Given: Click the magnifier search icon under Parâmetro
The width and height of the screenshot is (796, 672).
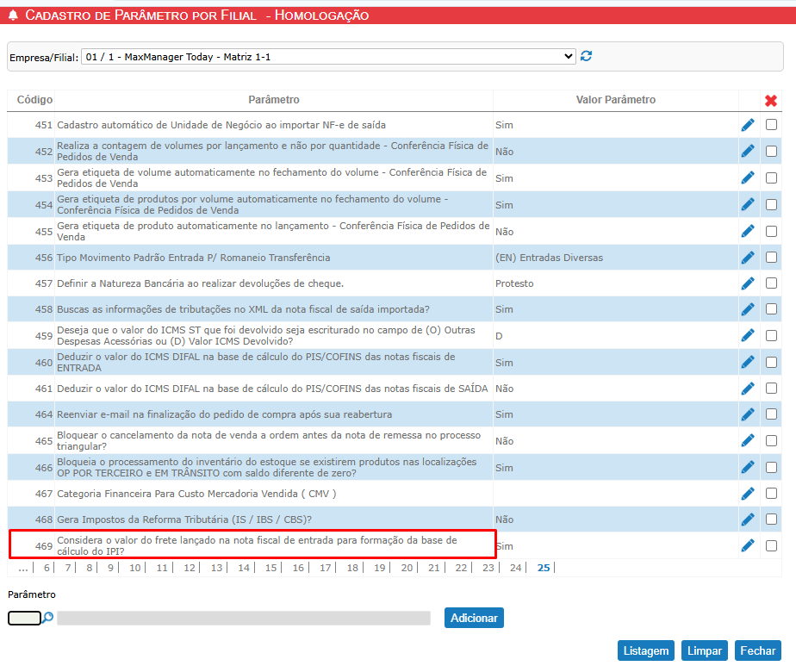Looking at the screenshot, I should click(x=48, y=618).
